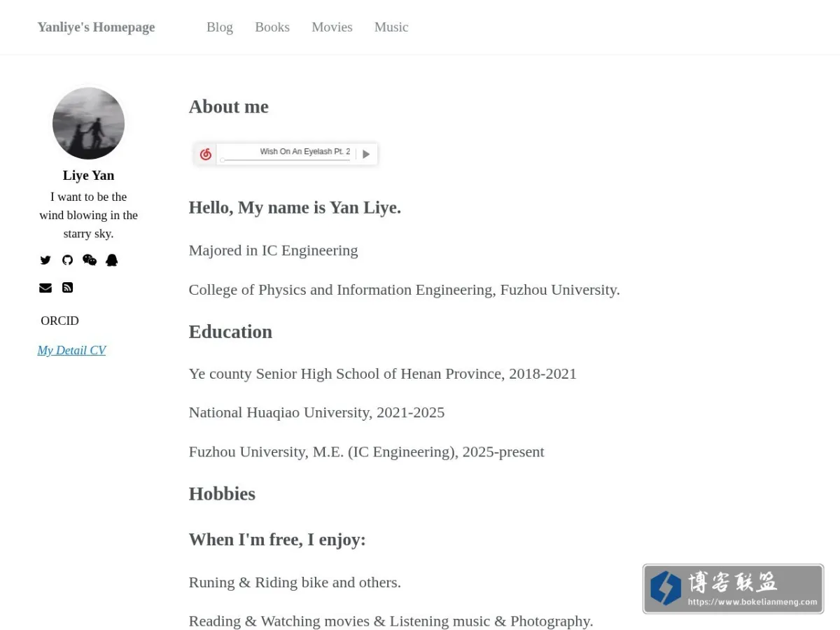Play the song Wish On An Eyelash
840x630 pixels.
pyautogui.click(x=366, y=154)
